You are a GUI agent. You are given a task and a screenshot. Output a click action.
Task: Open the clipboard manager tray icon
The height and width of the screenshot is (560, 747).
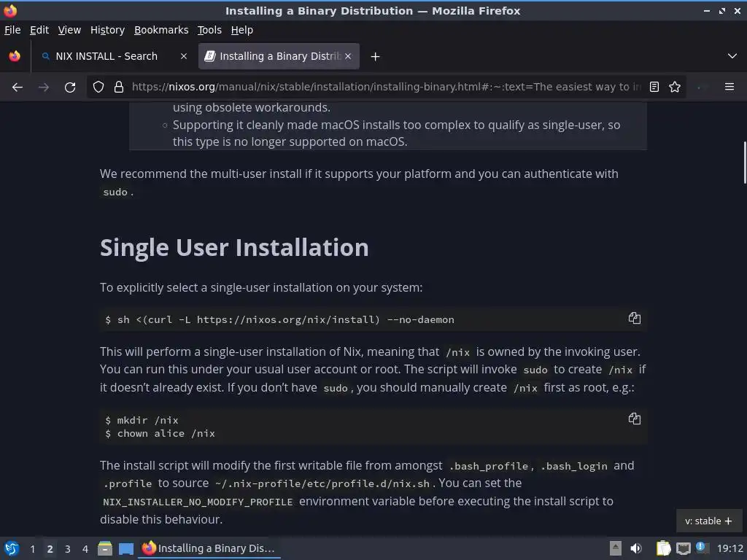(663, 548)
